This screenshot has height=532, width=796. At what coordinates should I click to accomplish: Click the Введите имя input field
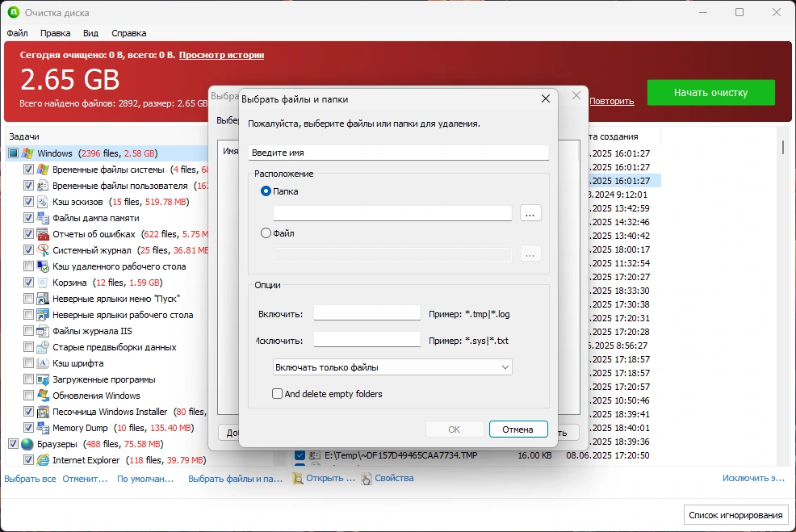tap(399, 153)
